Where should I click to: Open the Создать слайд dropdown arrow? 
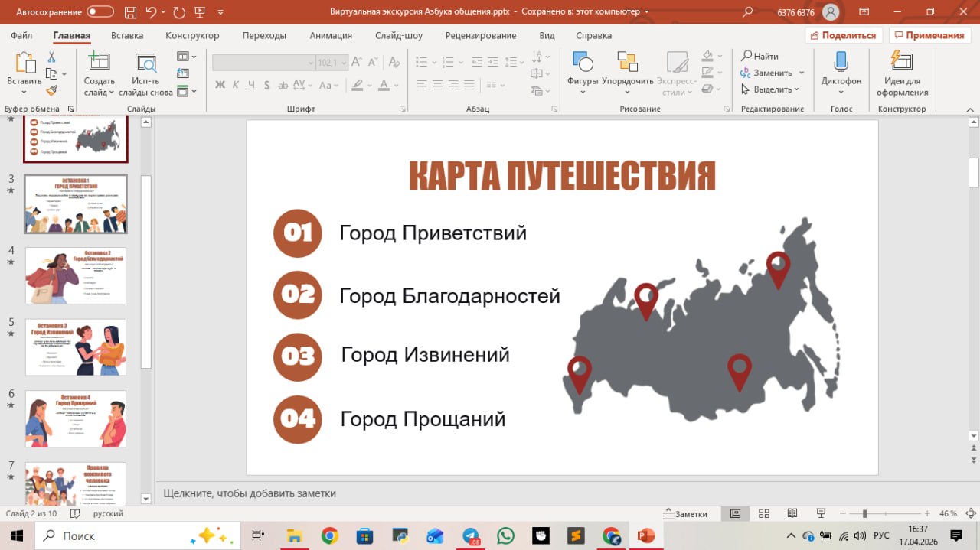112,93
